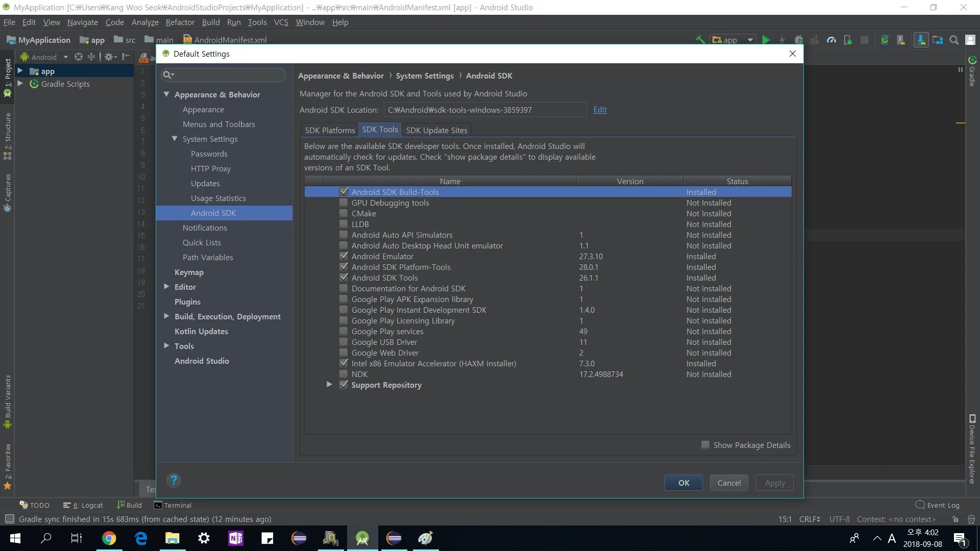Click the Edit SDK location link
The height and width of the screenshot is (551, 980).
point(600,110)
